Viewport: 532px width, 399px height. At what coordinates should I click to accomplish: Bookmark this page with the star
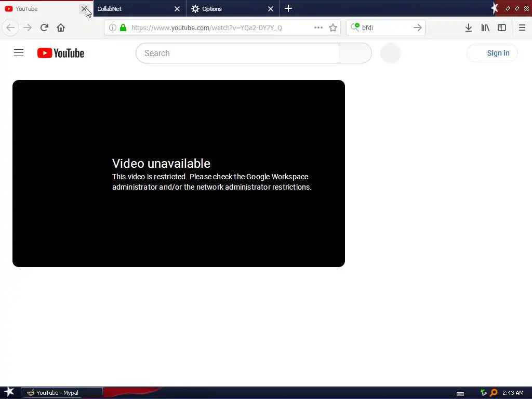(x=333, y=28)
